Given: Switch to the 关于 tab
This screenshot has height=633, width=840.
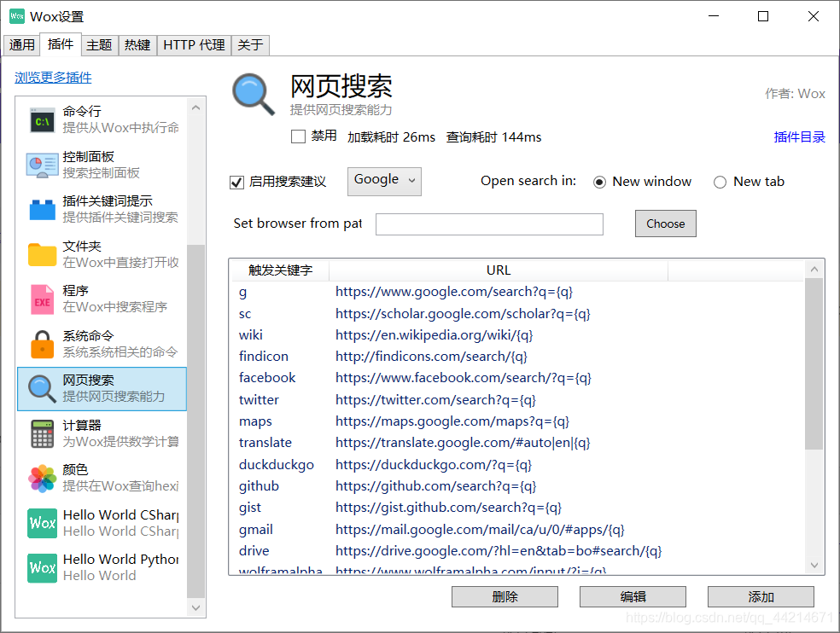Looking at the screenshot, I should coord(250,45).
